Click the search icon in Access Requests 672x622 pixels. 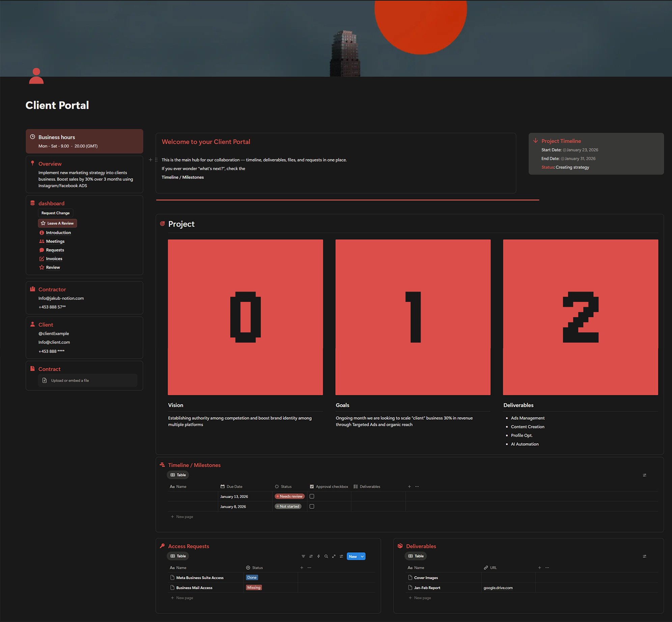pyautogui.click(x=326, y=557)
